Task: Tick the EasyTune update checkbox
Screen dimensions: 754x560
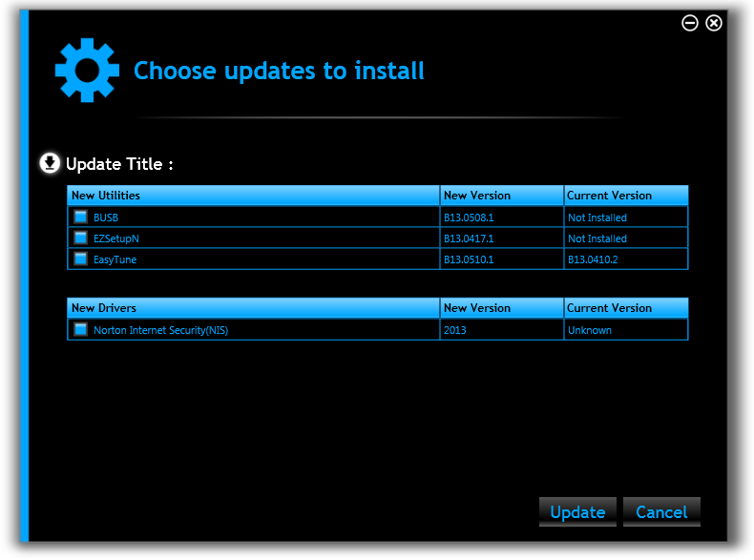Action: pyautogui.click(x=81, y=259)
